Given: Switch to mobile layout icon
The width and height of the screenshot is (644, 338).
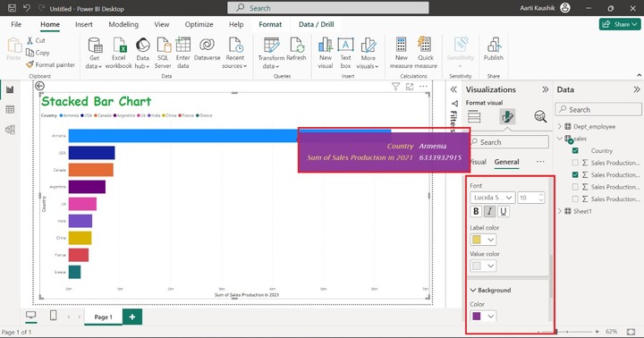Looking at the screenshot, I should click(53, 316).
